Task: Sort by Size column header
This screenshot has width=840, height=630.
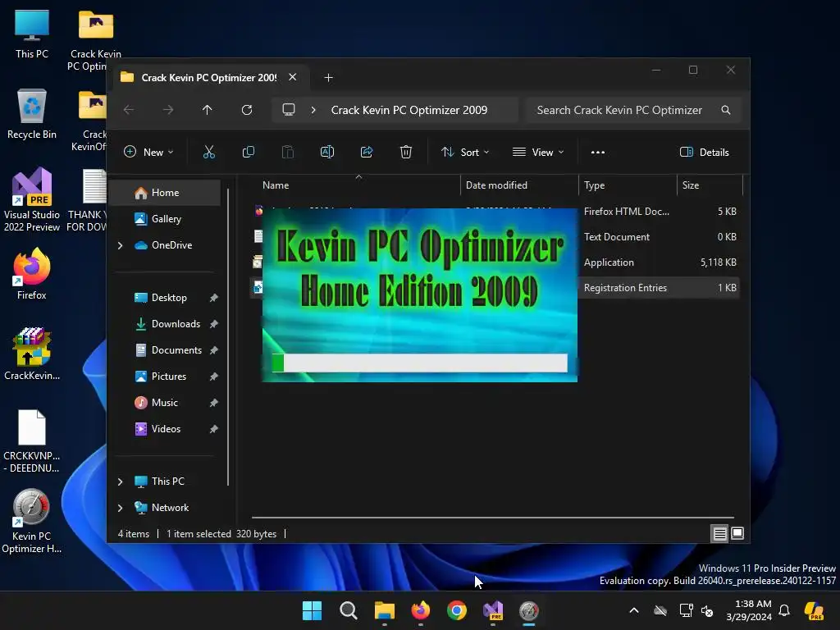Action: point(710,185)
